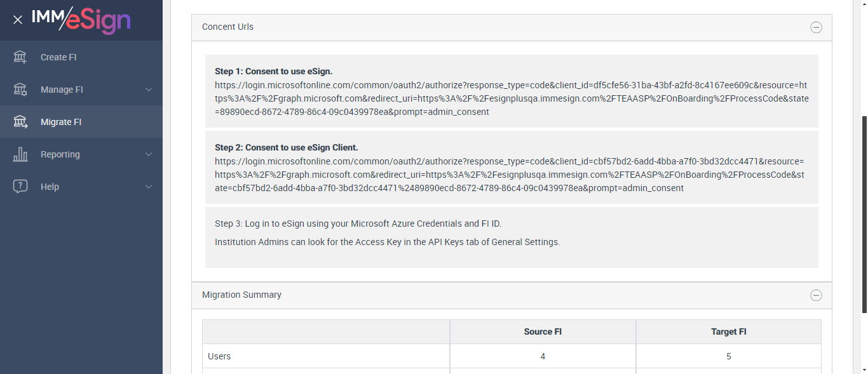Click the Help question bubble icon
This screenshot has height=374, width=868.
click(20, 187)
